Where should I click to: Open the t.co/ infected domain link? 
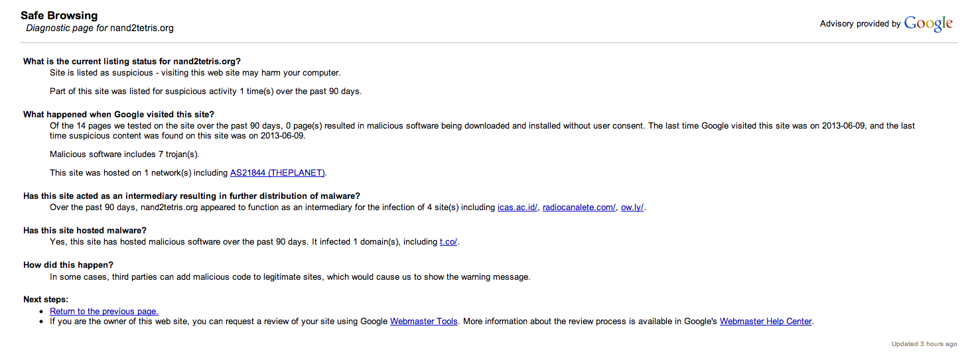[x=449, y=242]
